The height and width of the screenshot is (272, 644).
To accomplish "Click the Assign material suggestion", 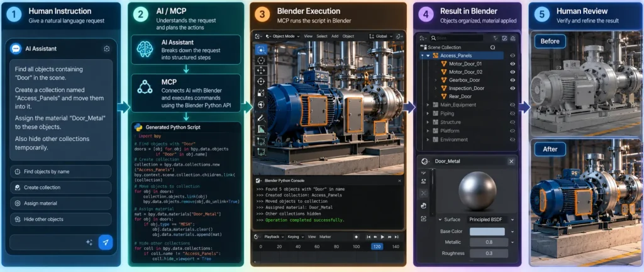I will pyautogui.click(x=60, y=203).
